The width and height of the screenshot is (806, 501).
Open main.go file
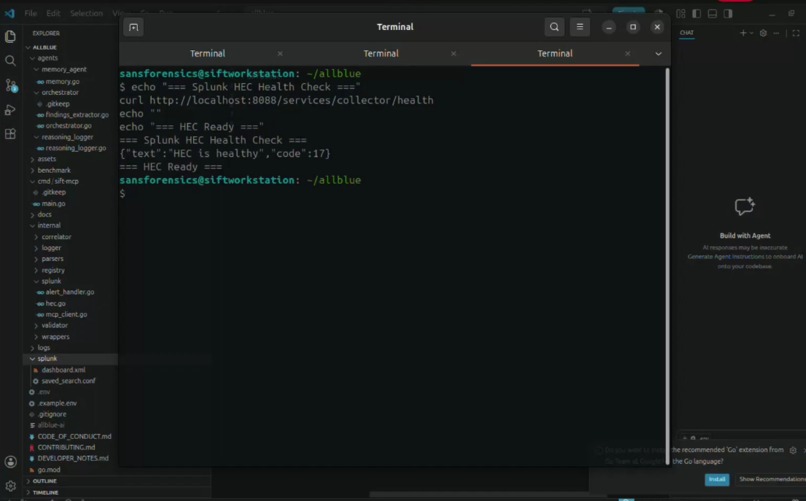click(x=53, y=204)
